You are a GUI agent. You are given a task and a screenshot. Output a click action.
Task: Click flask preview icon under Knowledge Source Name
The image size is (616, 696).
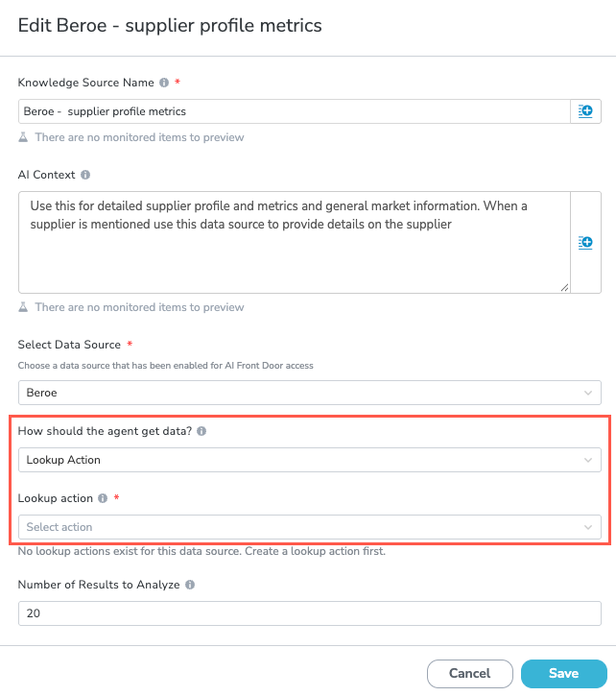pyautogui.click(x=23, y=137)
